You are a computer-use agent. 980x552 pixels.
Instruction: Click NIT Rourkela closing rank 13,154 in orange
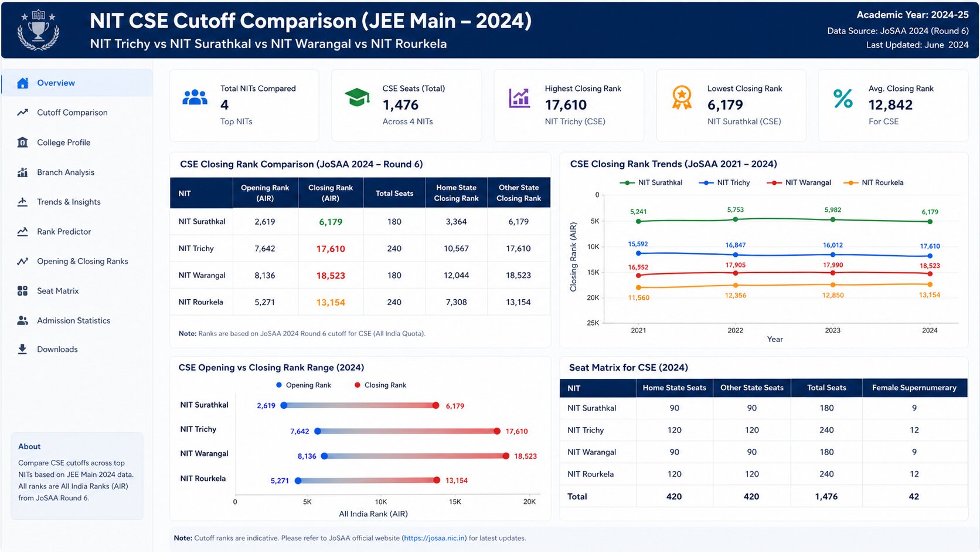point(331,303)
